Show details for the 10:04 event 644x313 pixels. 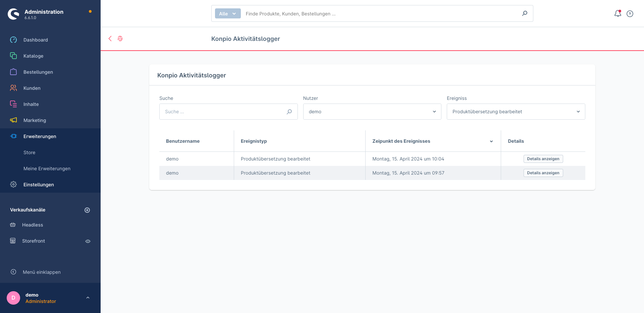click(543, 159)
